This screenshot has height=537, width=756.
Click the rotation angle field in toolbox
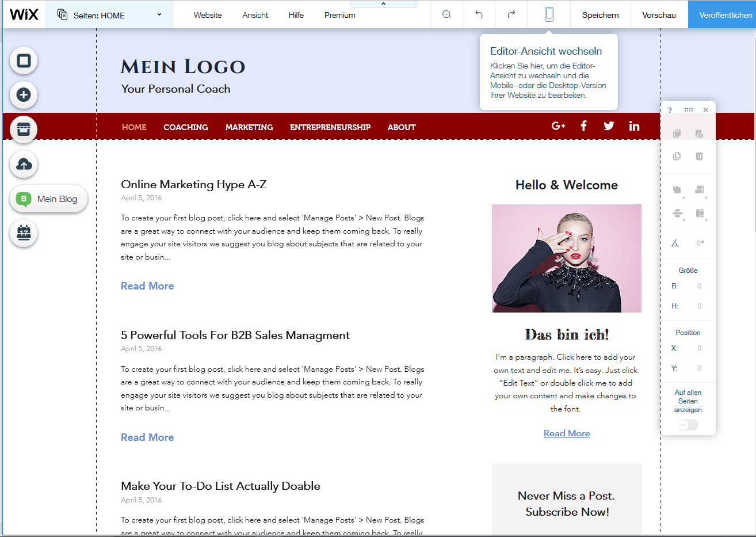tap(700, 243)
